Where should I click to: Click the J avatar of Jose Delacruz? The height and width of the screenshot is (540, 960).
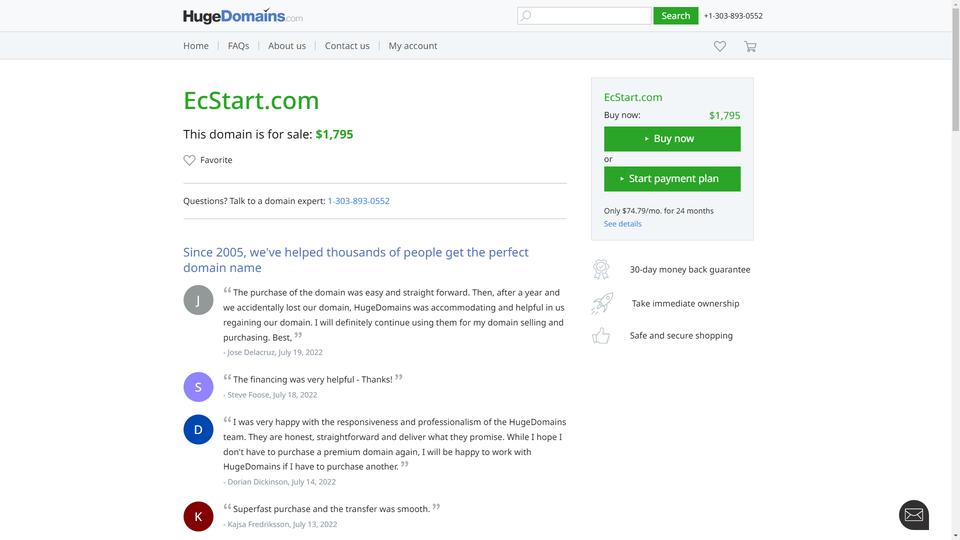tap(198, 300)
